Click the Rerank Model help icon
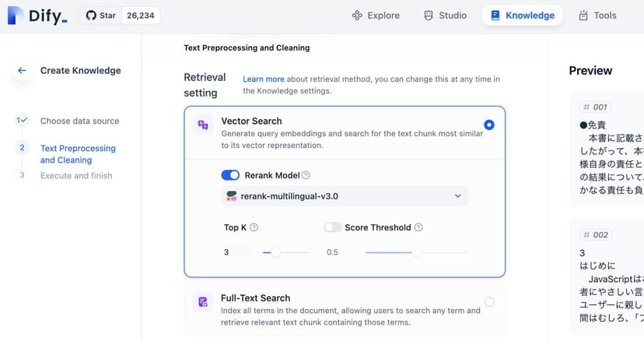Screen dimensions: 644x341 306,176
